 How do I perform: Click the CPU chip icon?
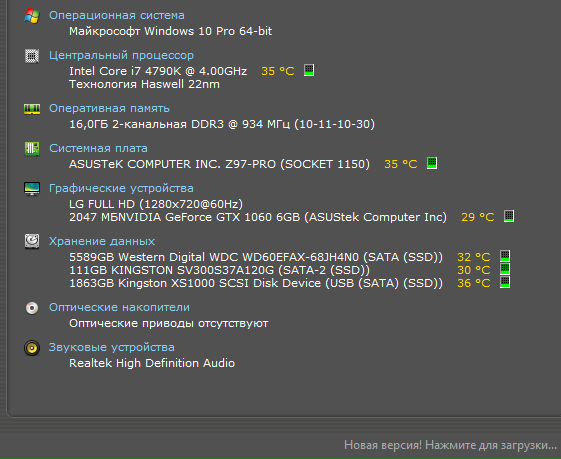coord(32,56)
